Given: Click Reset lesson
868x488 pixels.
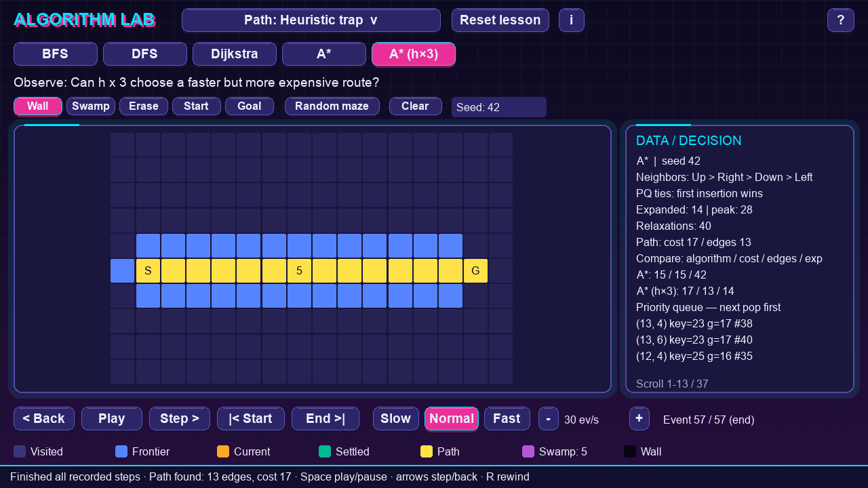Looking at the screenshot, I should click(x=500, y=20).
